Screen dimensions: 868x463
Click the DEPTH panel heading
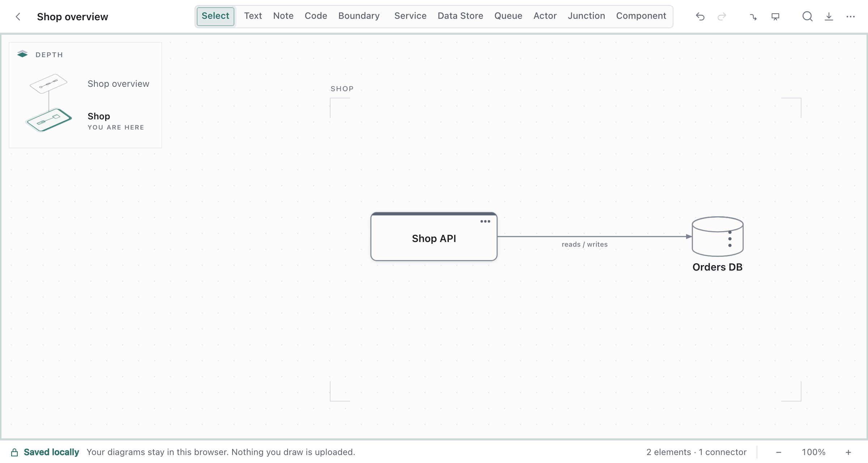click(x=49, y=55)
